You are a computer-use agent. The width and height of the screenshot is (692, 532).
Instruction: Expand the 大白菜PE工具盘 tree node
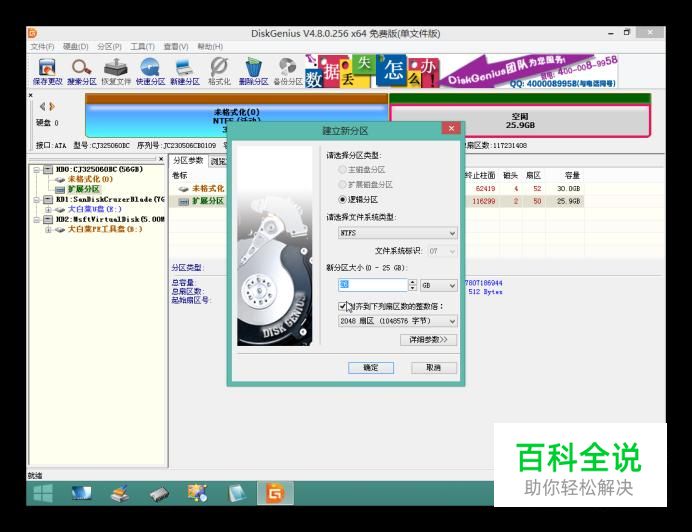[x=48, y=230]
